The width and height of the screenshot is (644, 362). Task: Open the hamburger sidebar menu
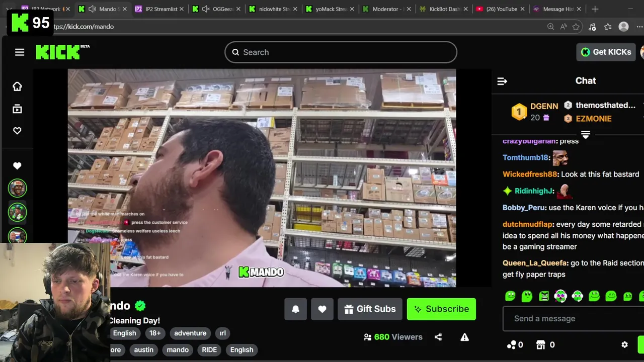(20, 52)
